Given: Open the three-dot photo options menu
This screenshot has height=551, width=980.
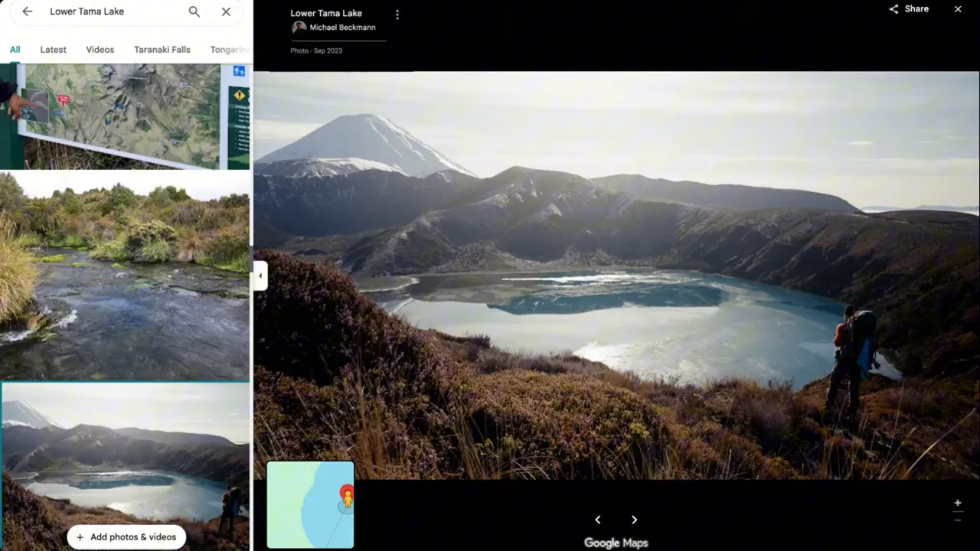Looking at the screenshot, I should (x=397, y=15).
